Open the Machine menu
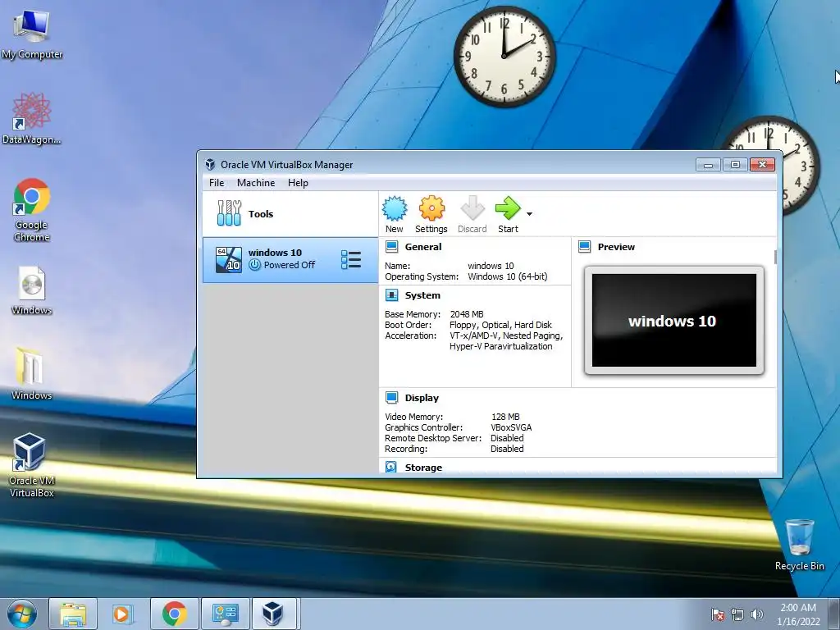The height and width of the screenshot is (630, 840). tap(256, 183)
